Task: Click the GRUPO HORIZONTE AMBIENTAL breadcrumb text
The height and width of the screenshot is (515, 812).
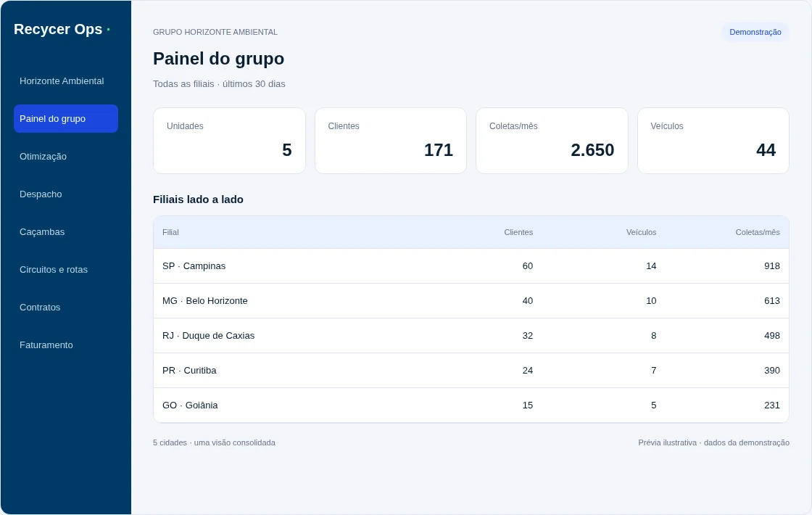Action: [x=215, y=32]
